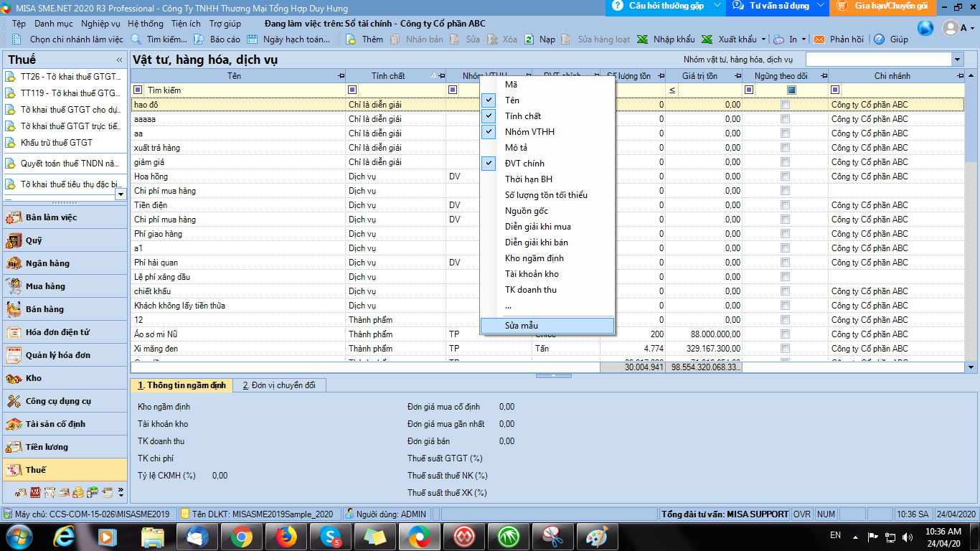Viewport: 980px width, 551px height.
Task: Open Paint from the taskbar
Action: click(x=596, y=536)
